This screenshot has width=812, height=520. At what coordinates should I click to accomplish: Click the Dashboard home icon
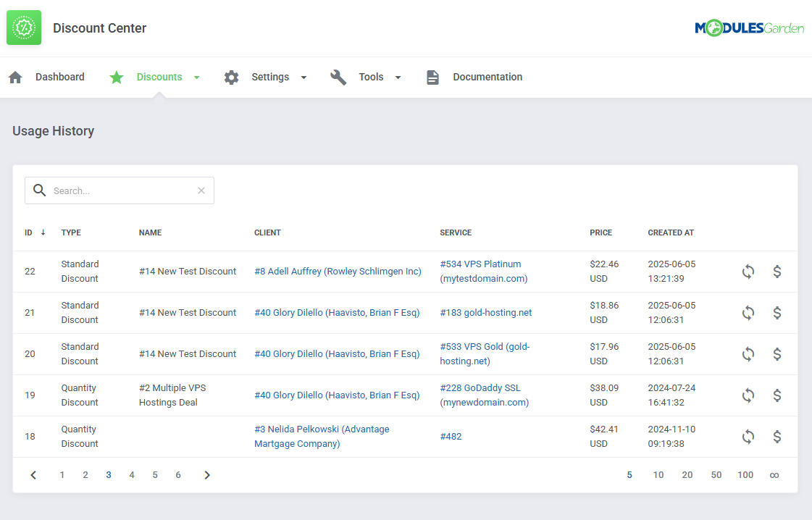coord(15,77)
